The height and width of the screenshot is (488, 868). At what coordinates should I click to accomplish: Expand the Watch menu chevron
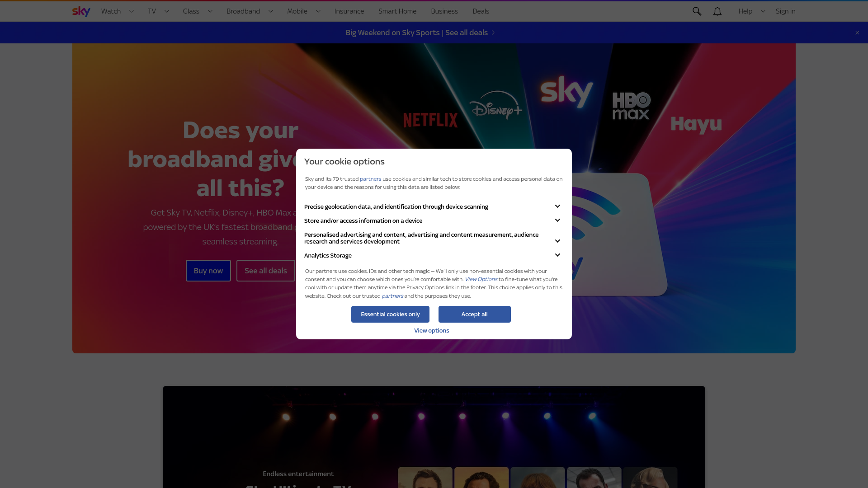132,11
